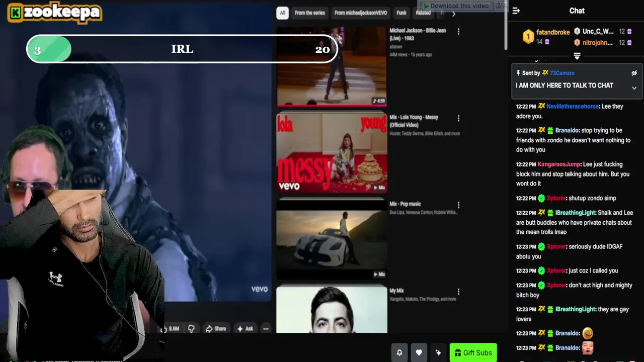Click the 4:59 duration badge
This screenshot has height=362, width=644.
378,101
